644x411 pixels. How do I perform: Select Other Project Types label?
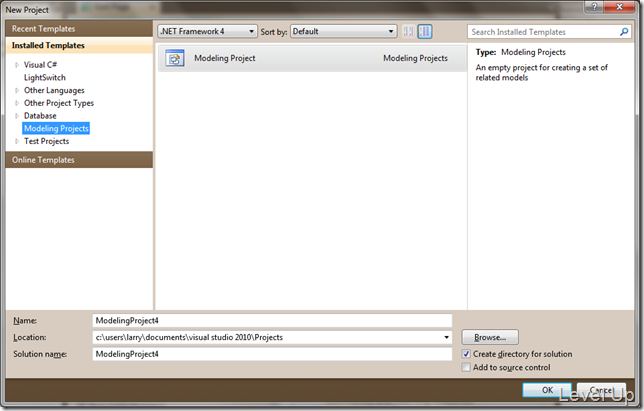59,103
